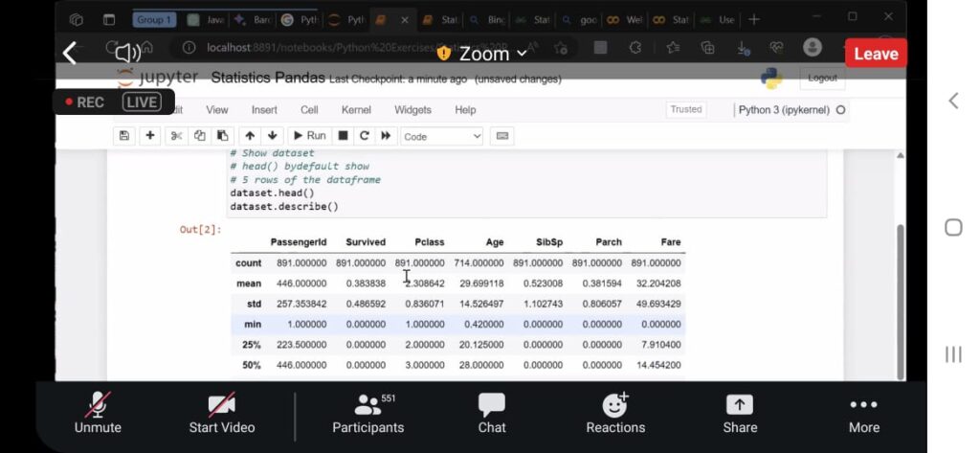Unmute the microphone in Zoom
This screenshot has width=980, height=453.
tap(98, 413)
